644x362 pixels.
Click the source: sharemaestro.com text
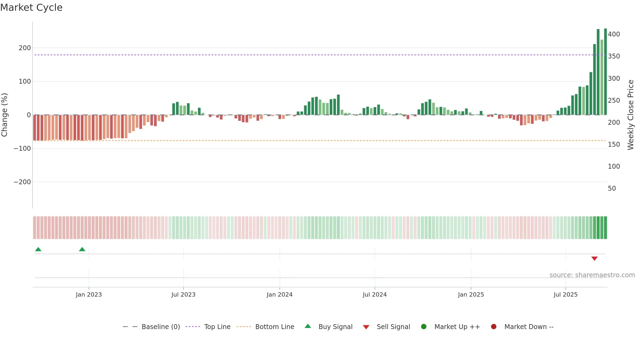click(x=592, y=275)
